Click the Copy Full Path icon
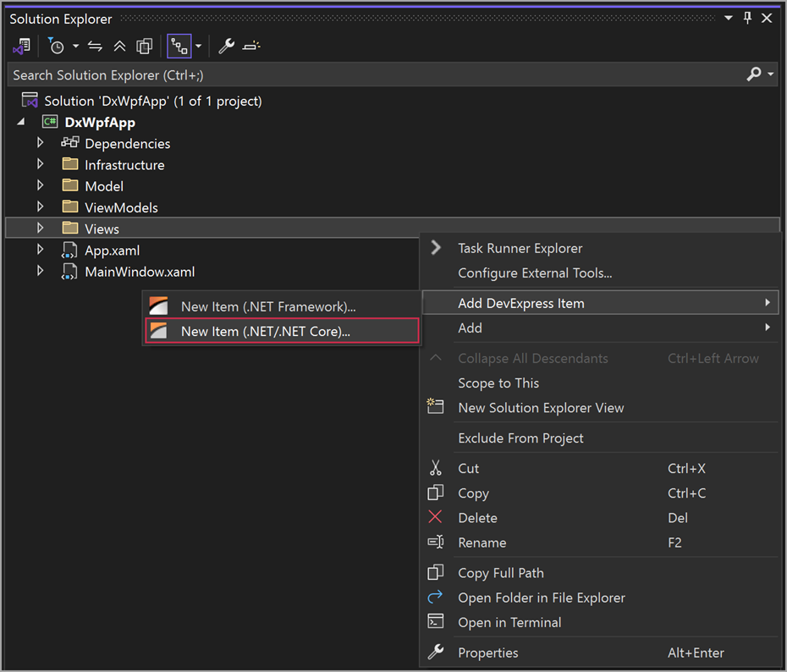The width and height of the screenshot is (787, 672). tap(435, 572)
